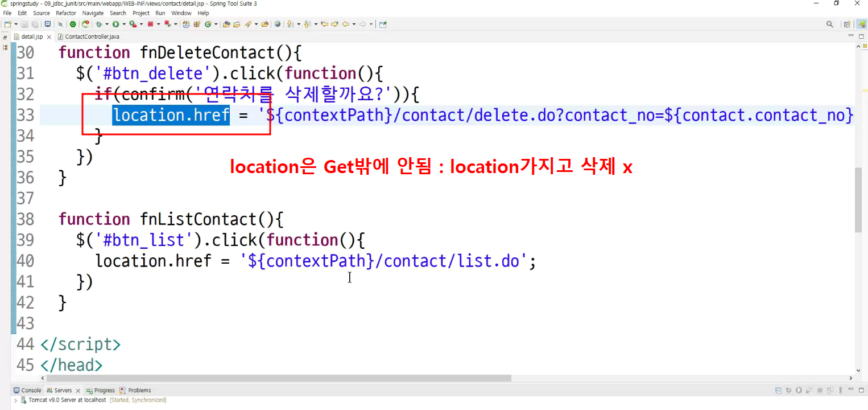Click the Open Terminal monitor icon
The height and width of the screenshot is (410, 868).
click(48, 24)
